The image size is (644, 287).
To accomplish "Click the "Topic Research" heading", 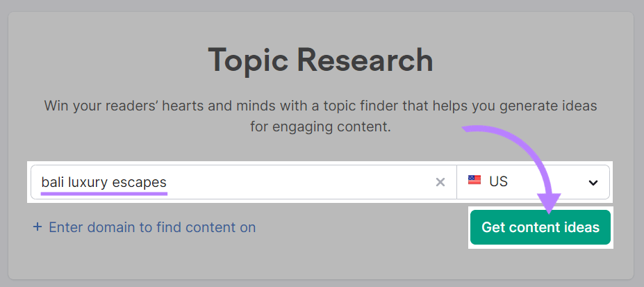I will [320, 60].
